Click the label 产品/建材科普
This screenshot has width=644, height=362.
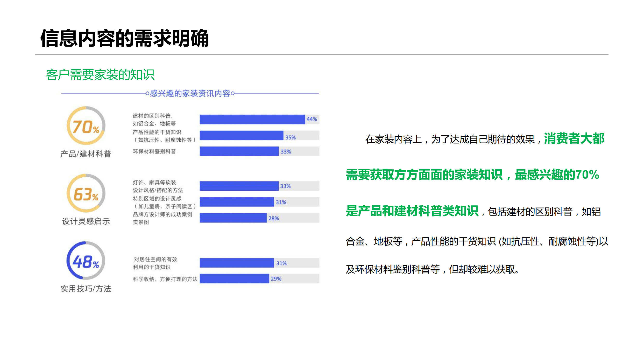[86, 154]
